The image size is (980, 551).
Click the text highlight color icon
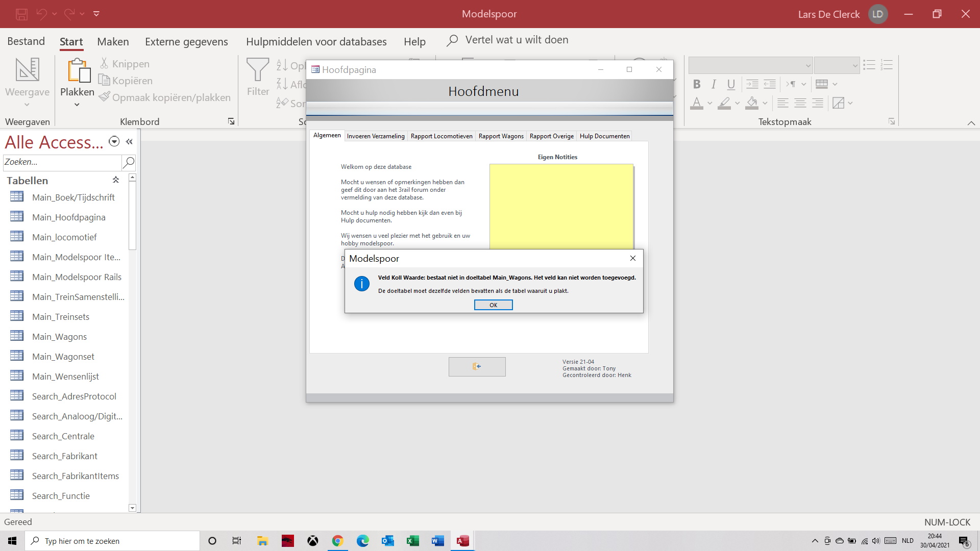click(x=724, y=103)
